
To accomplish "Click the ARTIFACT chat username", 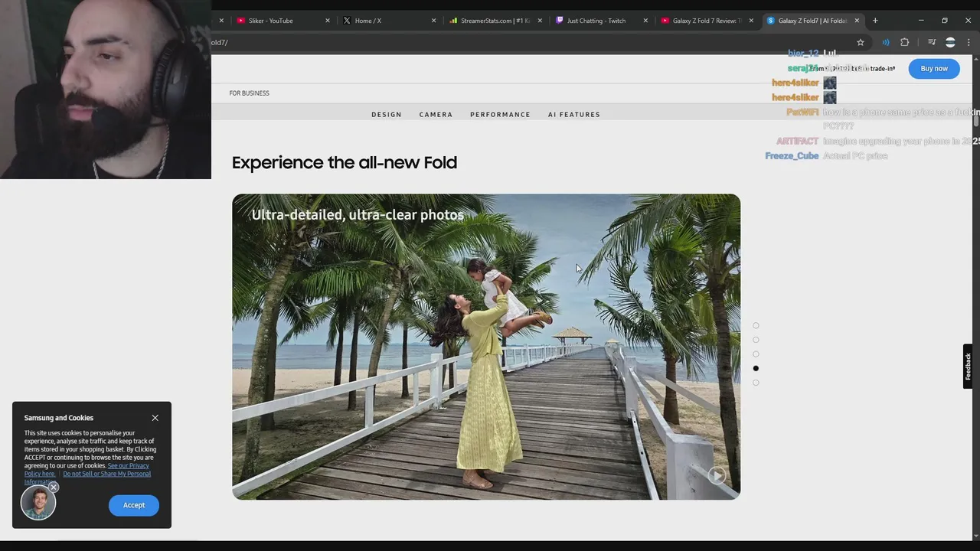I will pyautogui.click(x=797, y=142).
